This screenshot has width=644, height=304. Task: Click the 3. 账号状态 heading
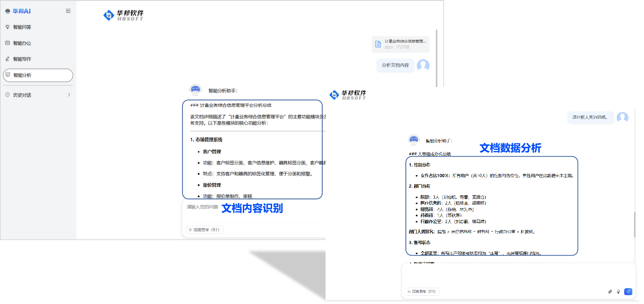420,242
